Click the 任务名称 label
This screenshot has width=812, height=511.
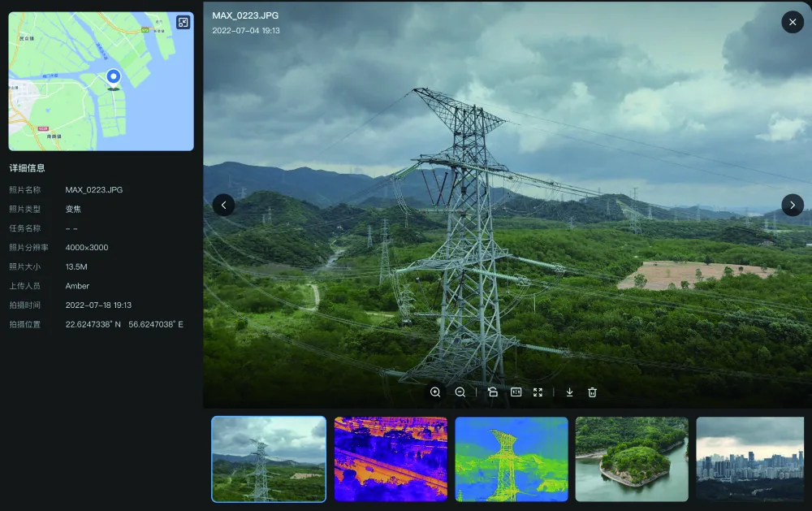point(25,228)
